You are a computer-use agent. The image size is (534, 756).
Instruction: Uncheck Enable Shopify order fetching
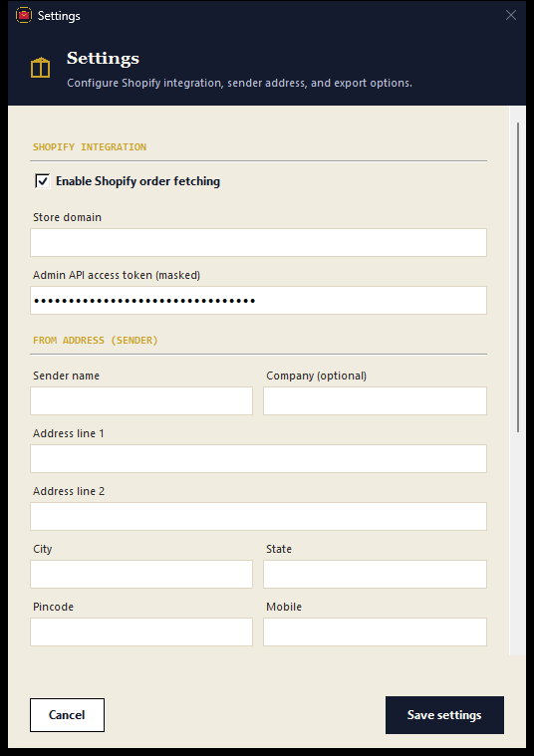[43, 181]
